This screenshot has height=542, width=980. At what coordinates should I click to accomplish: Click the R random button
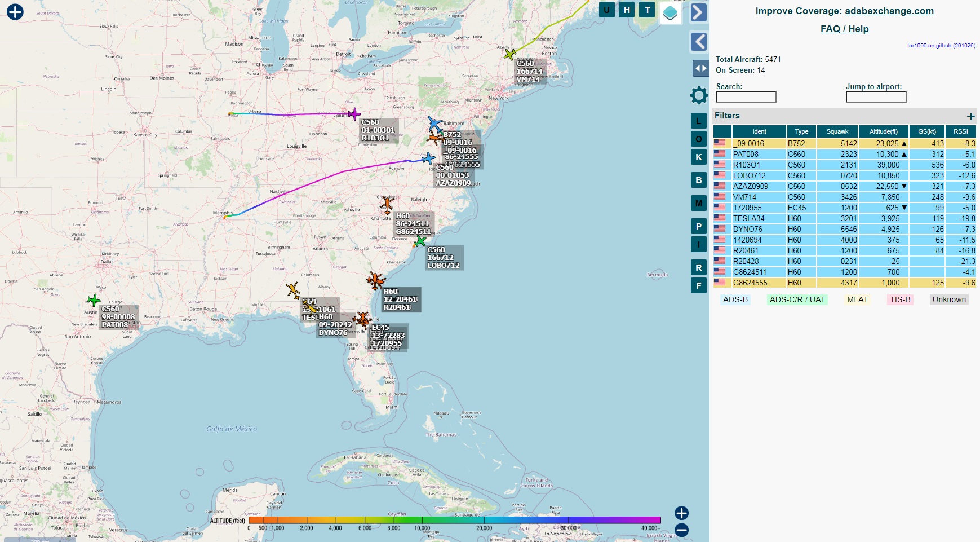pos(699,267)
